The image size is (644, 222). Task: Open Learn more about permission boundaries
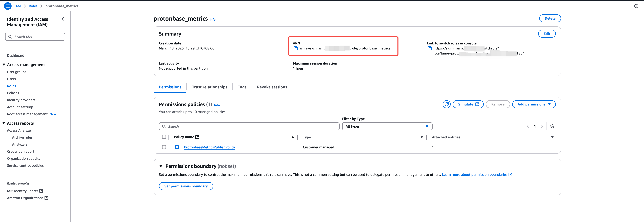pos(477,175)
